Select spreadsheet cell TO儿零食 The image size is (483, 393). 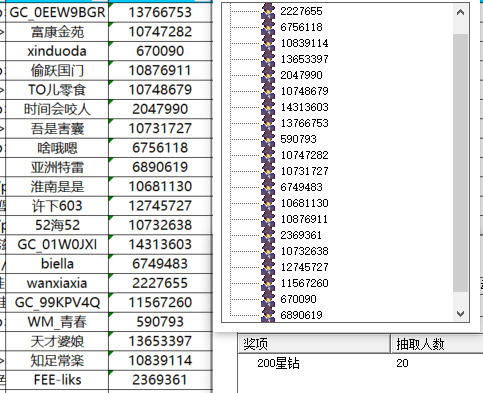(57, 90)
